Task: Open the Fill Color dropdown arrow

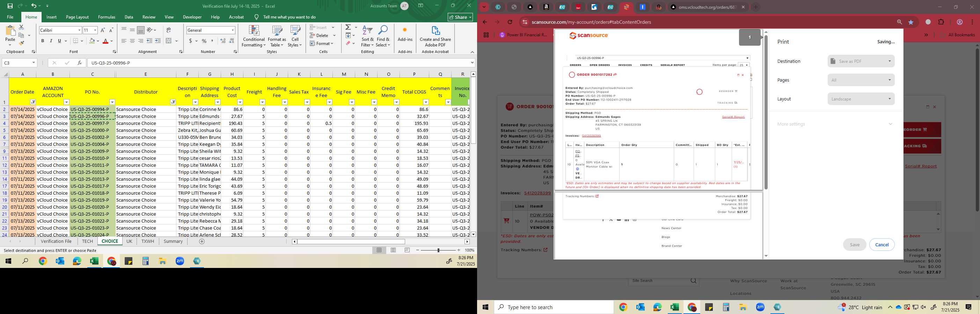Action: click(x=98, y=41)
